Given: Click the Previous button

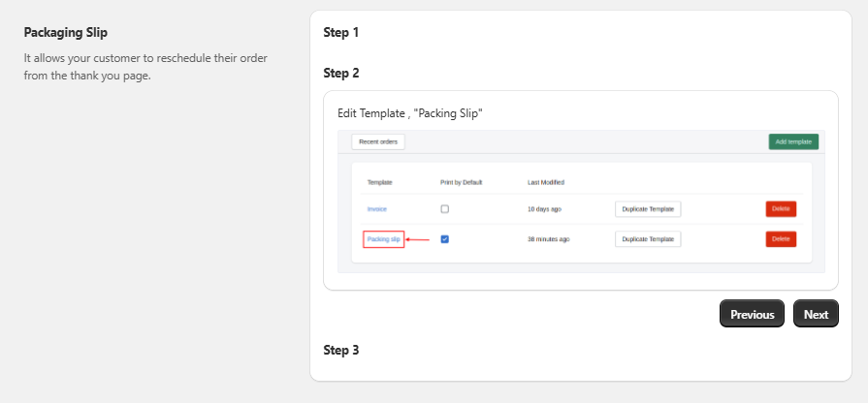Looking at the screenshot, I should click(752, 314).
